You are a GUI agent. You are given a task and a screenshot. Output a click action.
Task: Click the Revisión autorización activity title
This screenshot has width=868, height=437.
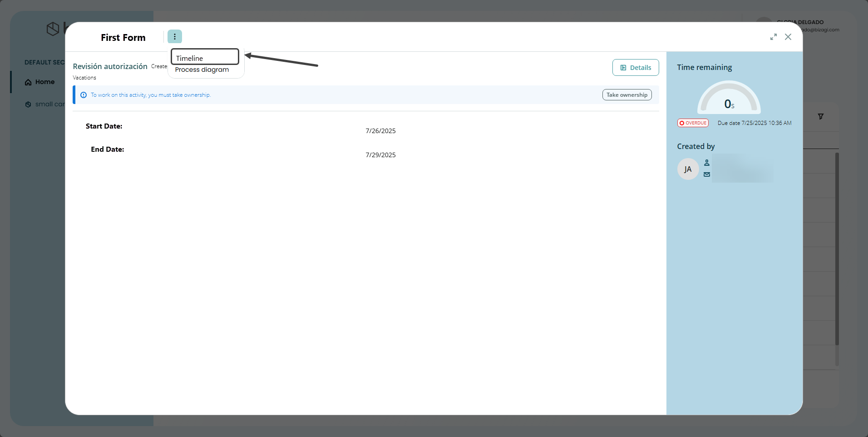pos(110,67)
